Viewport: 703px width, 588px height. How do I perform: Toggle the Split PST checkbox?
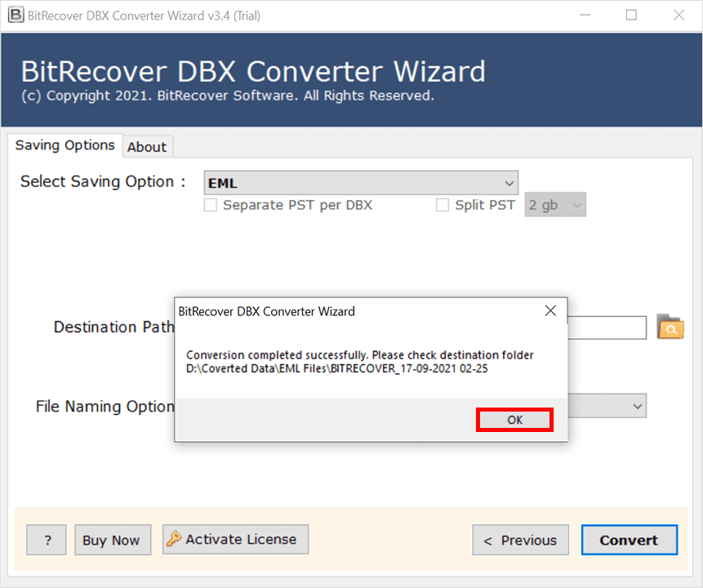(442, 205)
